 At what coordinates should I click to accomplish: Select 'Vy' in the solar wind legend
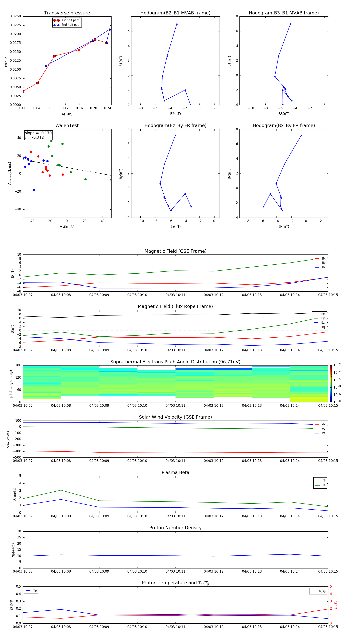point(320,429)
